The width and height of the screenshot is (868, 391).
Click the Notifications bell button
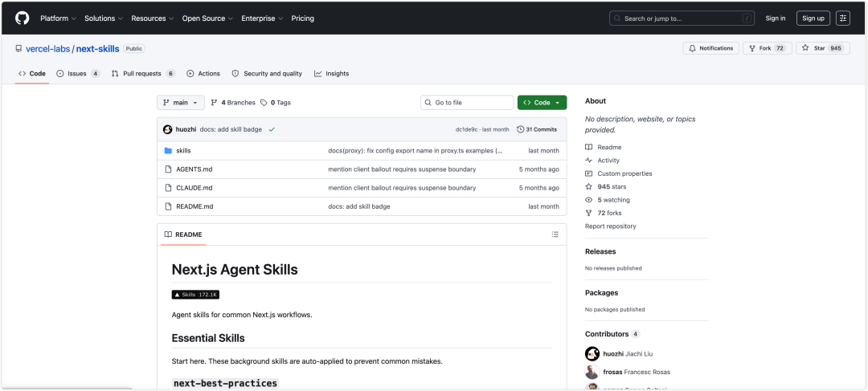(710, 48)
